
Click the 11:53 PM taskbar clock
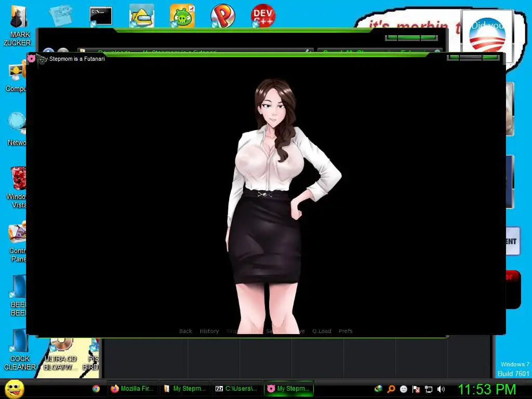(x=487, y=389)
